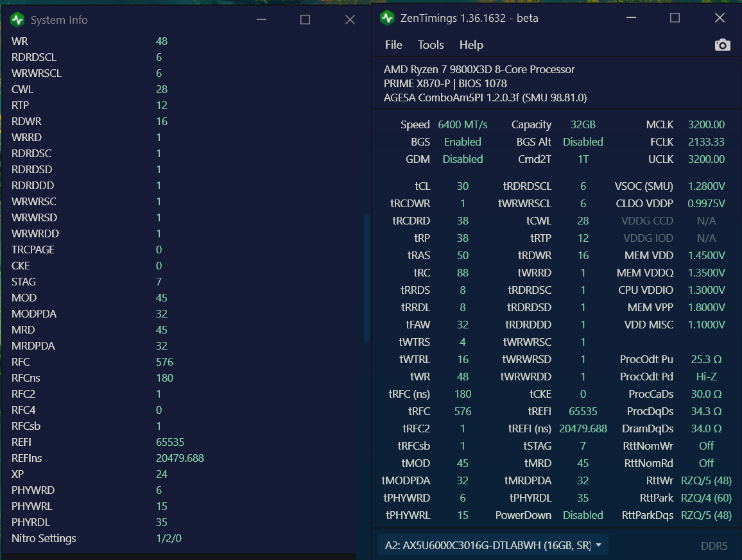Click the RttNomWr value Off
Screen dimensions: 742x560
pyautogui.click(x=706, y=446)
